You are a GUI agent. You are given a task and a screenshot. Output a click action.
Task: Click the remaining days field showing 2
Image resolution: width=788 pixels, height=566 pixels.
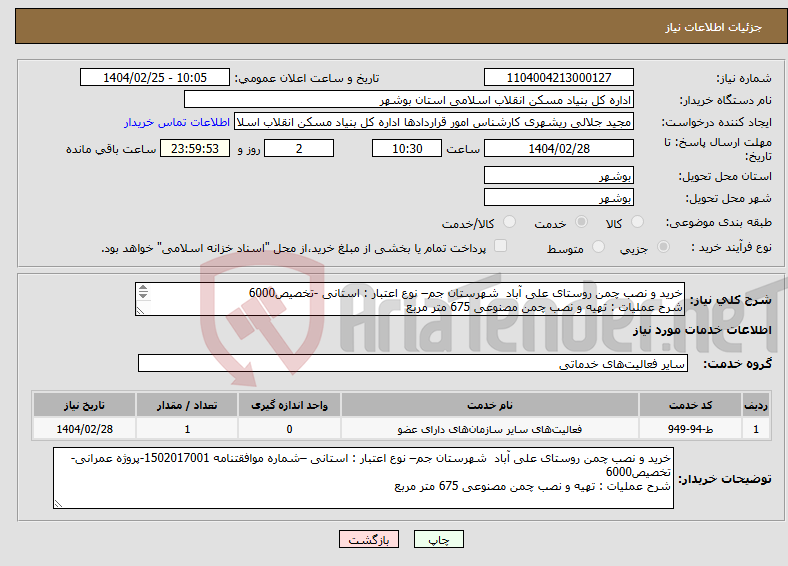point(299,148)
